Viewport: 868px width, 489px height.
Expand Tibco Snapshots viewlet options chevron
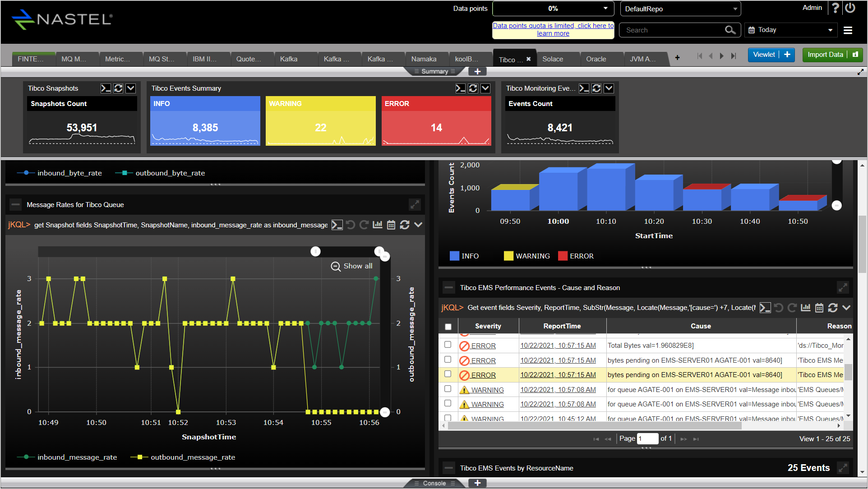[131, 88]
